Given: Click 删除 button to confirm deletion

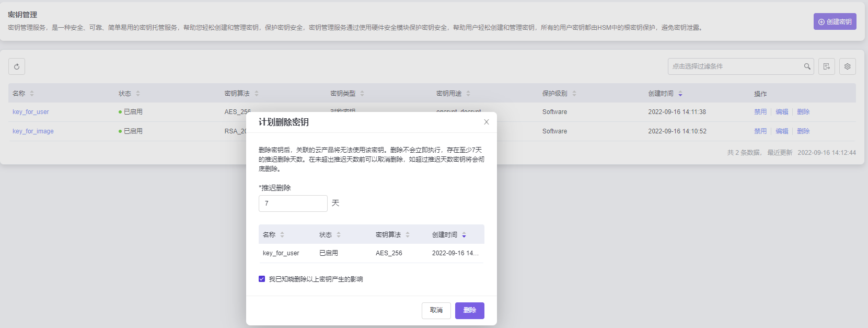Looking at the screenshot, I should click(x=469, y=310).
